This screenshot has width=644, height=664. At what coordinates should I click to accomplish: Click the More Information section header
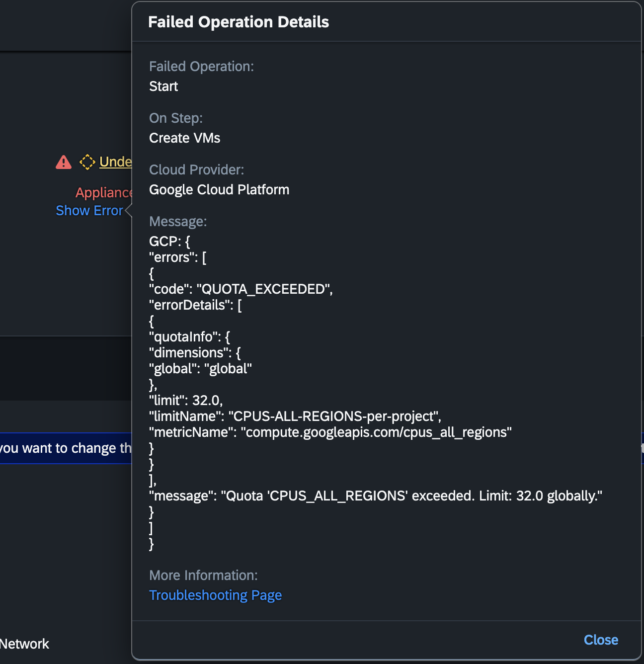203,575
